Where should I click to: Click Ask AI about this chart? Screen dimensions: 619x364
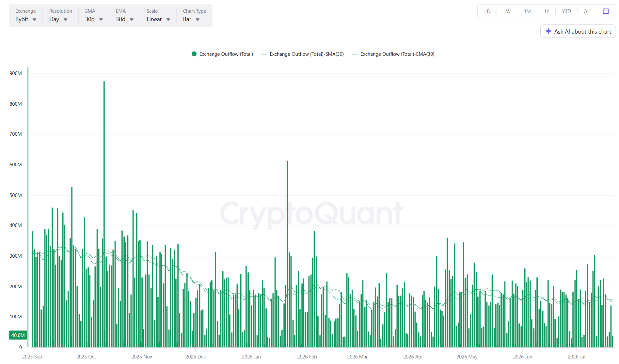coord(578,31)
